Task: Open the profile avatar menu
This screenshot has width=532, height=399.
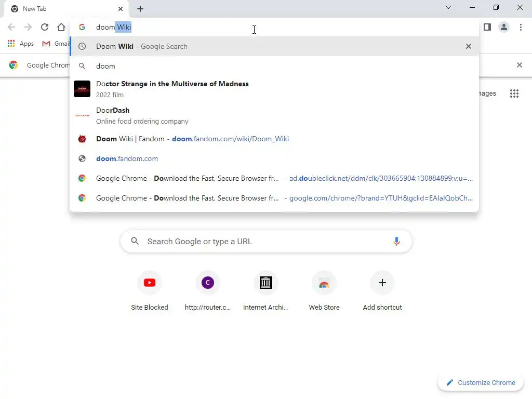Action: click(504, 27)
